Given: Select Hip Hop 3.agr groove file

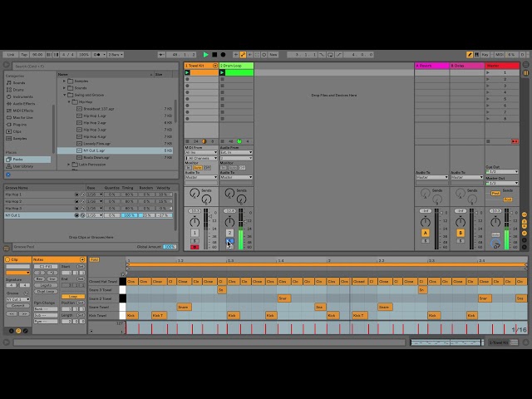Looking at the screenshot, I should pos(95,130).
